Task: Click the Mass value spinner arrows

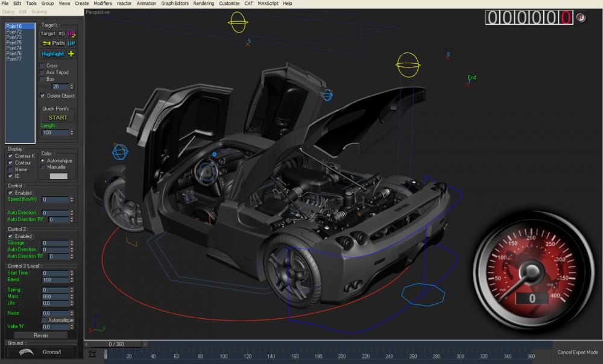Action: pyautogui.click(x=72, y=297)
